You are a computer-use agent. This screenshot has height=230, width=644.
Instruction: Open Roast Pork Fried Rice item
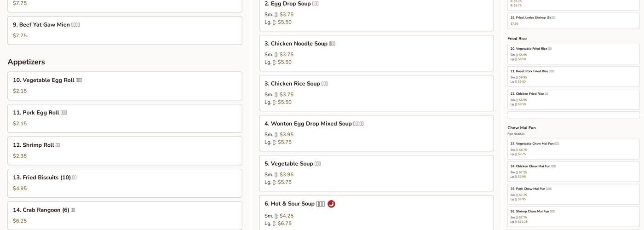pyautogui.click(x=573, y=76)
